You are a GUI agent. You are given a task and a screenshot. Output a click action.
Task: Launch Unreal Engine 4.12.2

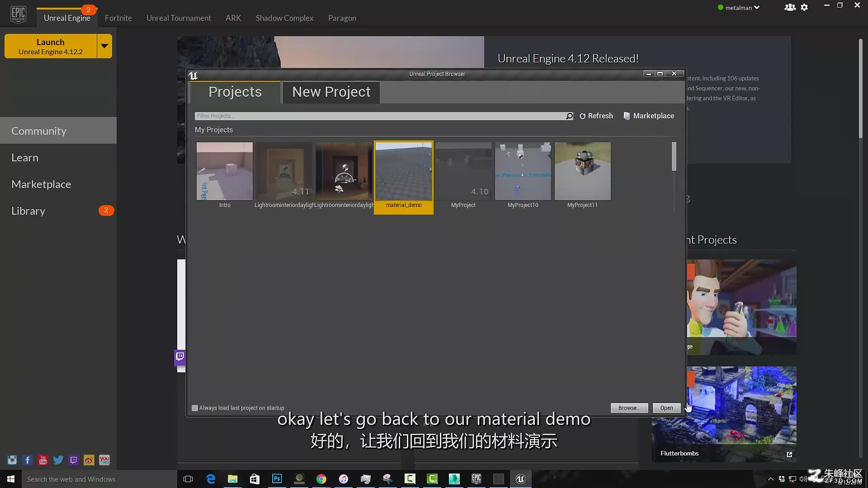click(51, 46)
